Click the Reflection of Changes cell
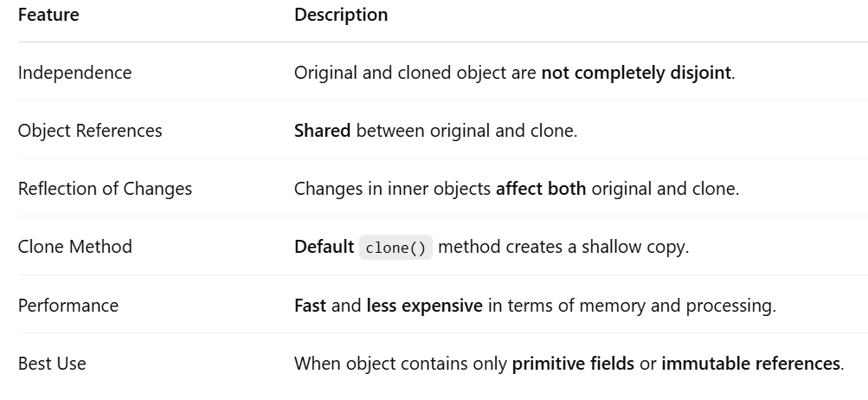This screenshot has width=868, height=400. (x=105, y=189)
